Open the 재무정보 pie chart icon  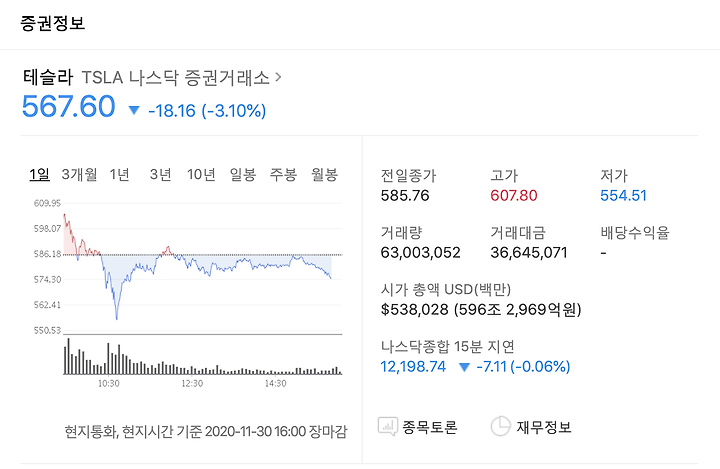[501, 426]
